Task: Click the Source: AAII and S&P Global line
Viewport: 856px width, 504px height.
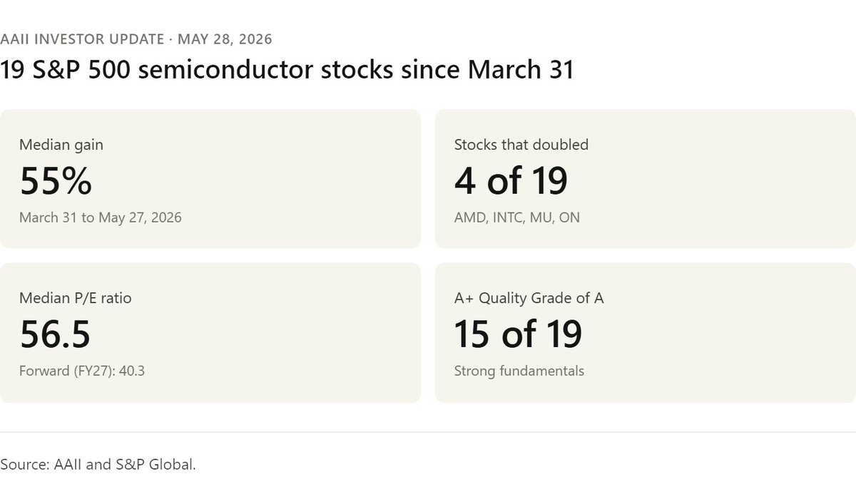Action: coord(98,465)
